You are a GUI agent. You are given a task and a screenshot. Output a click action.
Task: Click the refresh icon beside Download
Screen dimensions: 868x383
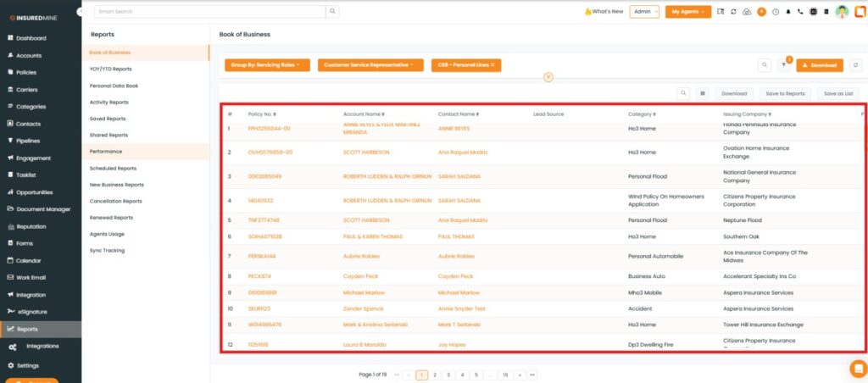855,64
